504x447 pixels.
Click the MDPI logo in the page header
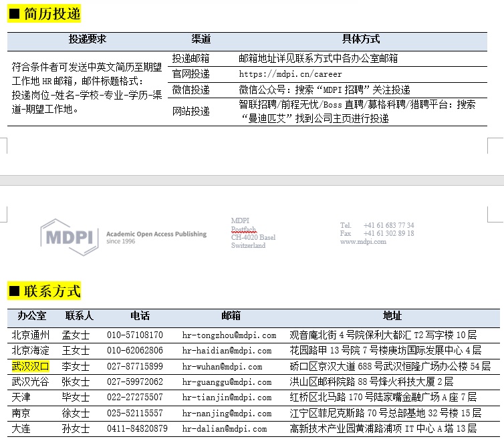click(70, 237)
